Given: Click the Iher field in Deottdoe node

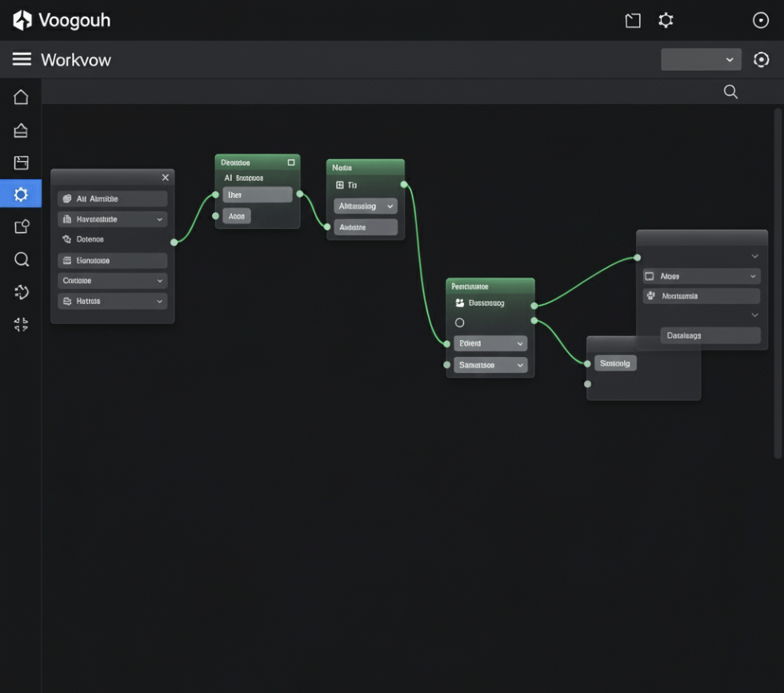Looking at the screenshot, I should tap(258, 195).
